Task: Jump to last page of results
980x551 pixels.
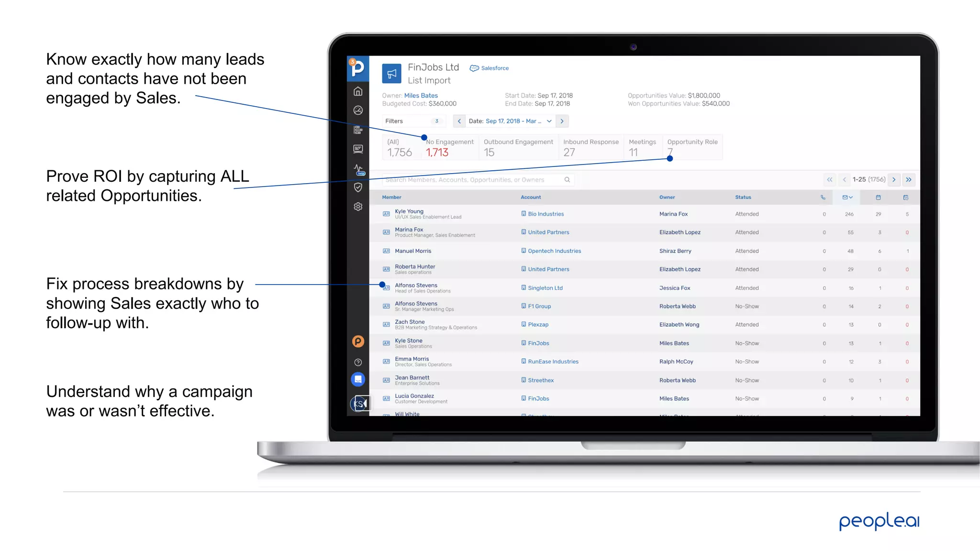Action: (909, 179)
